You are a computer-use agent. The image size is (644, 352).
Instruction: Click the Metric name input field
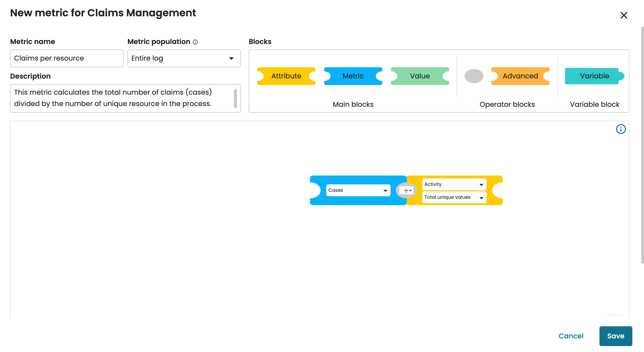pyautogui.click(x=67, y=58)
